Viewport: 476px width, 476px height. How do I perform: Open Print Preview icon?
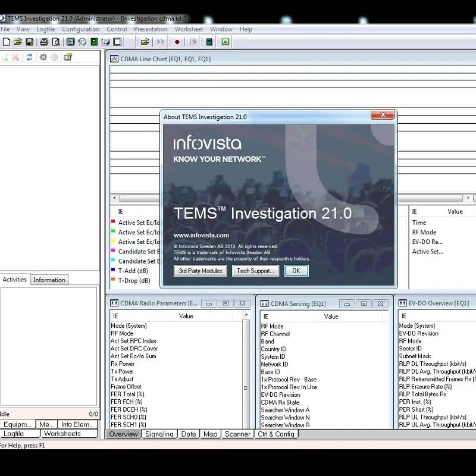(56, 42)
